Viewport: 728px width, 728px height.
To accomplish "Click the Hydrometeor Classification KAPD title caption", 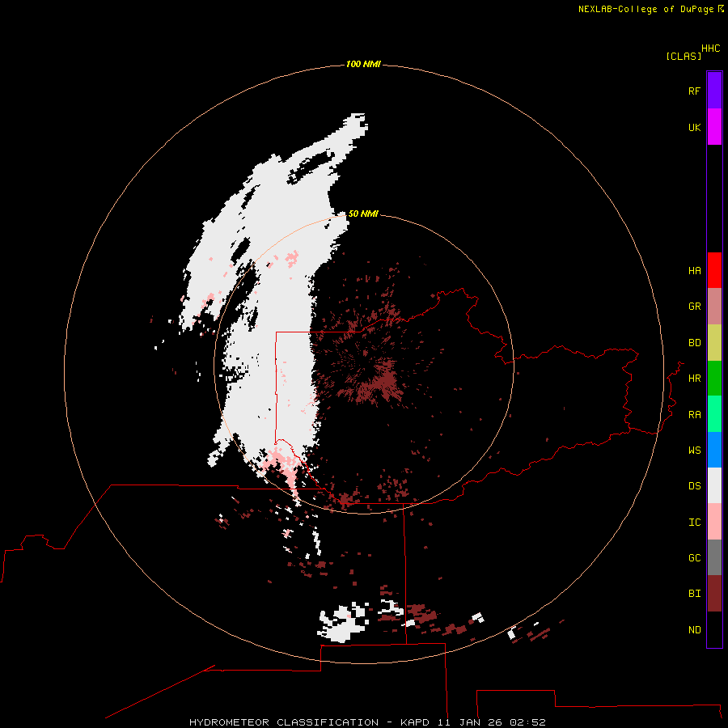I will (367, 722).
